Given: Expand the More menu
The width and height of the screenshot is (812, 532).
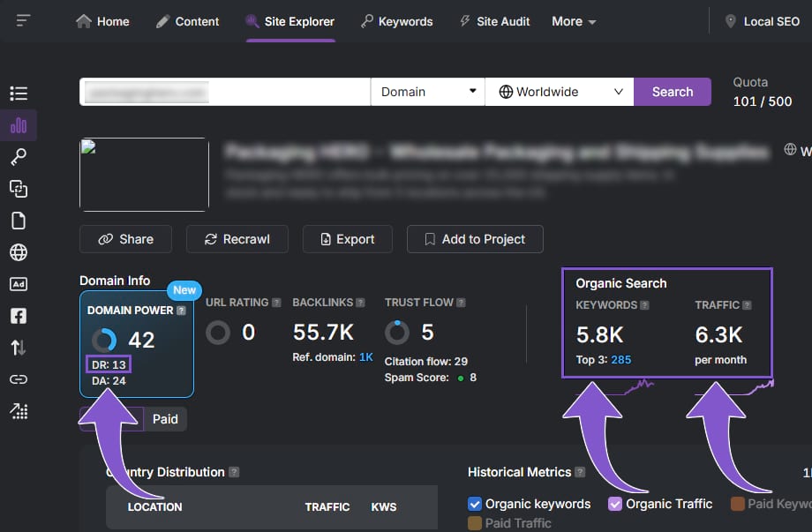Looking at the screenshot, I should coord(574,22).
